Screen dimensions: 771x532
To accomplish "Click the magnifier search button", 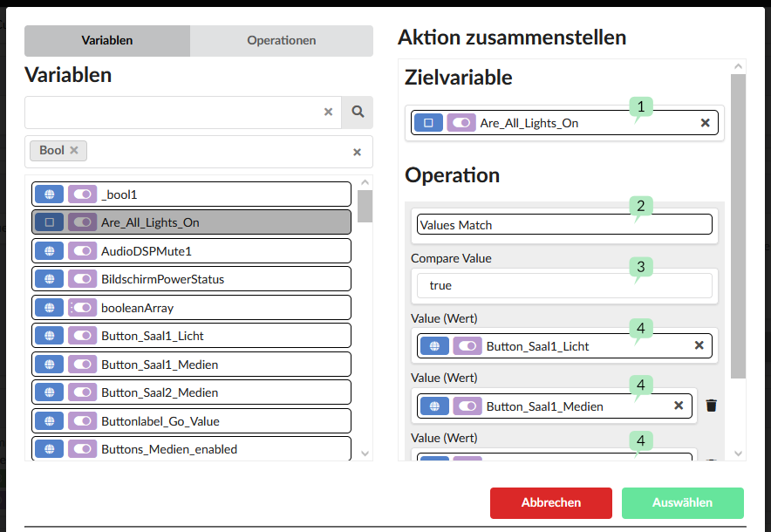I will (x=358, y=112).
